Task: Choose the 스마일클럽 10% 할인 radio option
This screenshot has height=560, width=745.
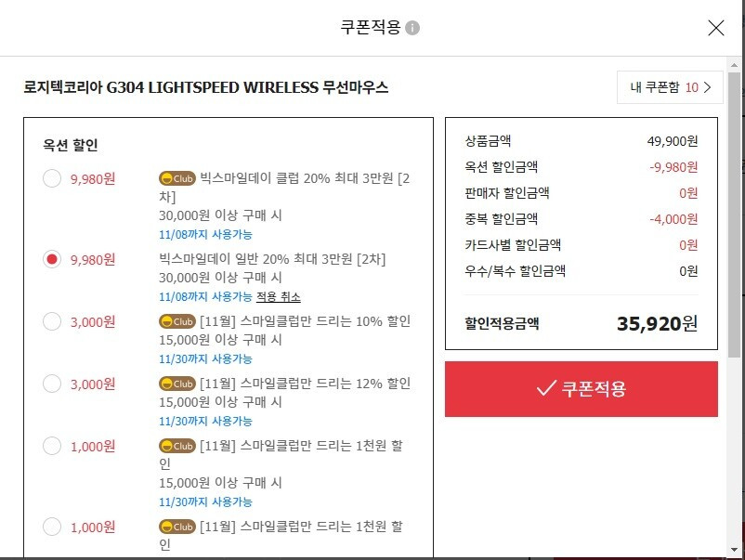Action: coord(52,321)
